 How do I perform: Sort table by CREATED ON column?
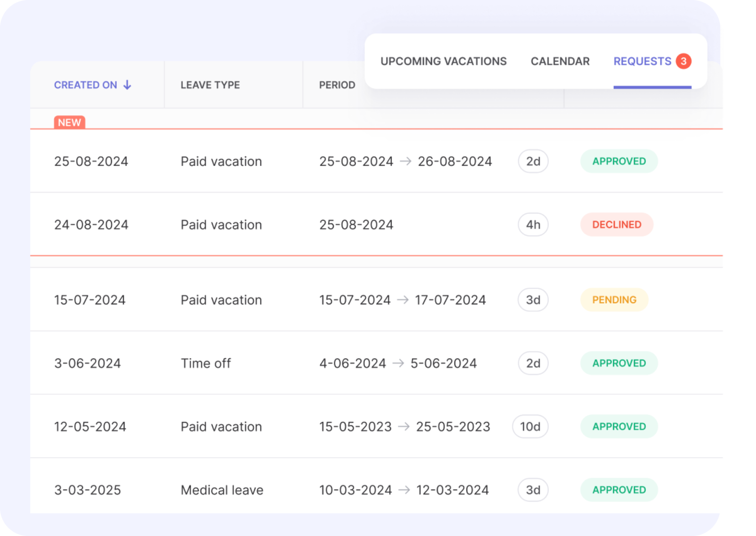(x=86, y=85)
